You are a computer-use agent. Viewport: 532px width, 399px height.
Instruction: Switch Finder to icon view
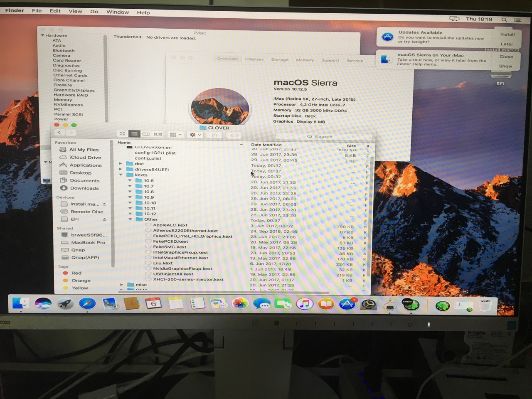pos(122,134)
